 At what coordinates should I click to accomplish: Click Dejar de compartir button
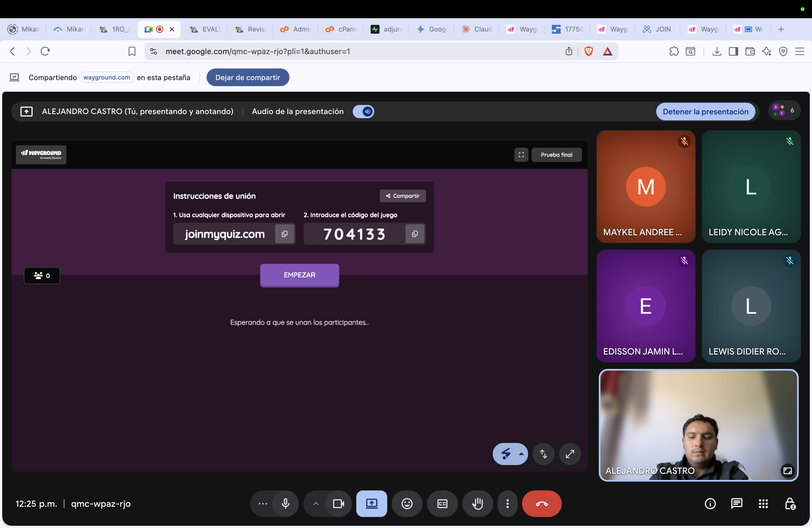tap(248, 77)
